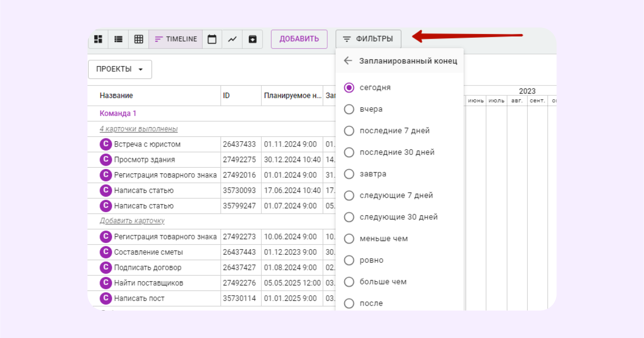Click avatar icon of Подписать договор
This screenshot has height=338, width=644.
(106, 267)
